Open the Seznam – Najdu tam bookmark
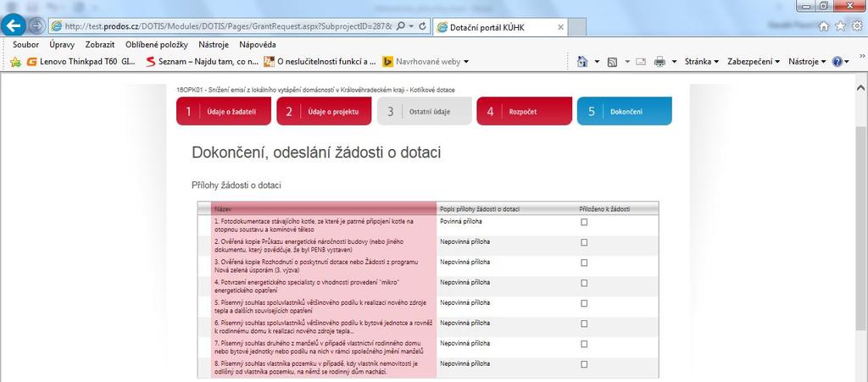 click(x=202, y=62)
